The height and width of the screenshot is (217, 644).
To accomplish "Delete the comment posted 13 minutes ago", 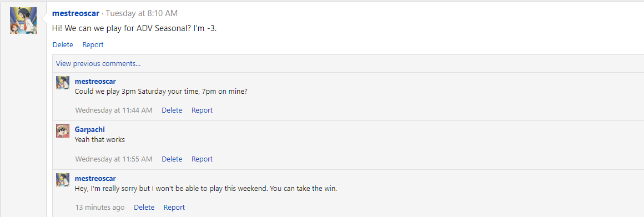I will click(x=144, y=208).
